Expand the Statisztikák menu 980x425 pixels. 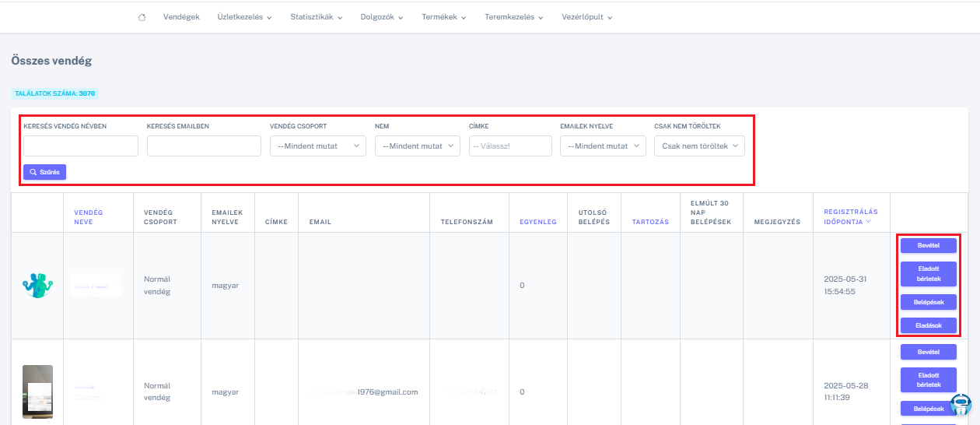(x=317, y=17)
